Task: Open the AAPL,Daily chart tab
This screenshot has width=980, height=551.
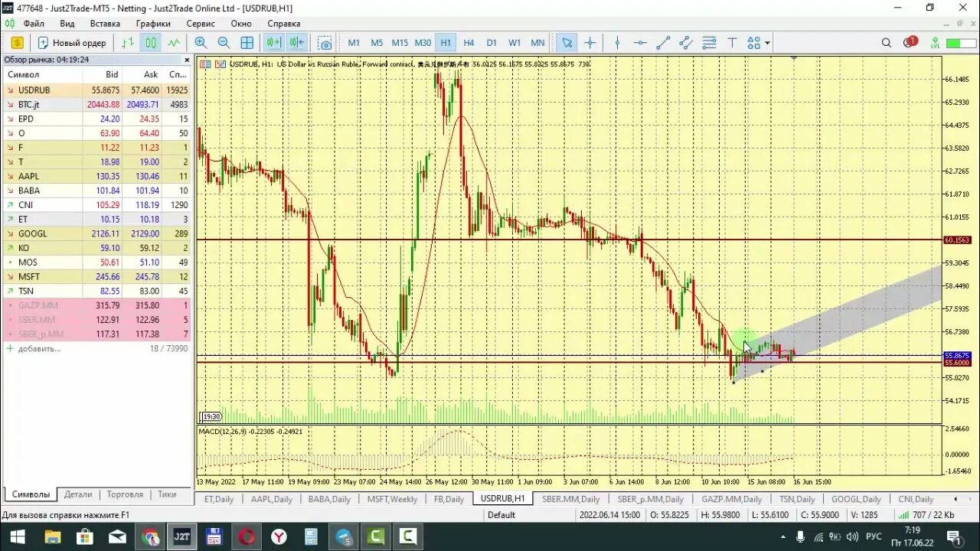Action: (272, 499)
